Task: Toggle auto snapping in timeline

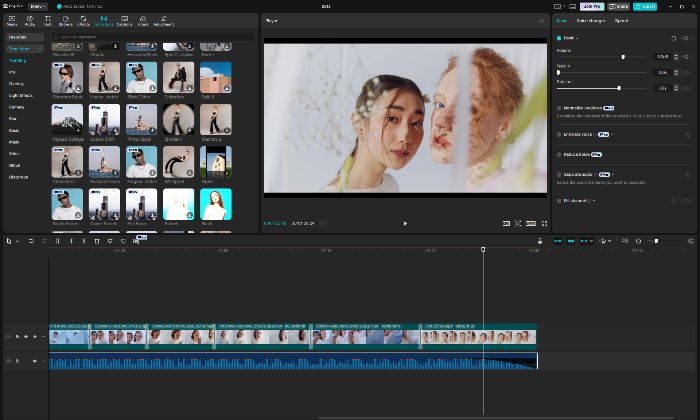Action: point(571,241)
